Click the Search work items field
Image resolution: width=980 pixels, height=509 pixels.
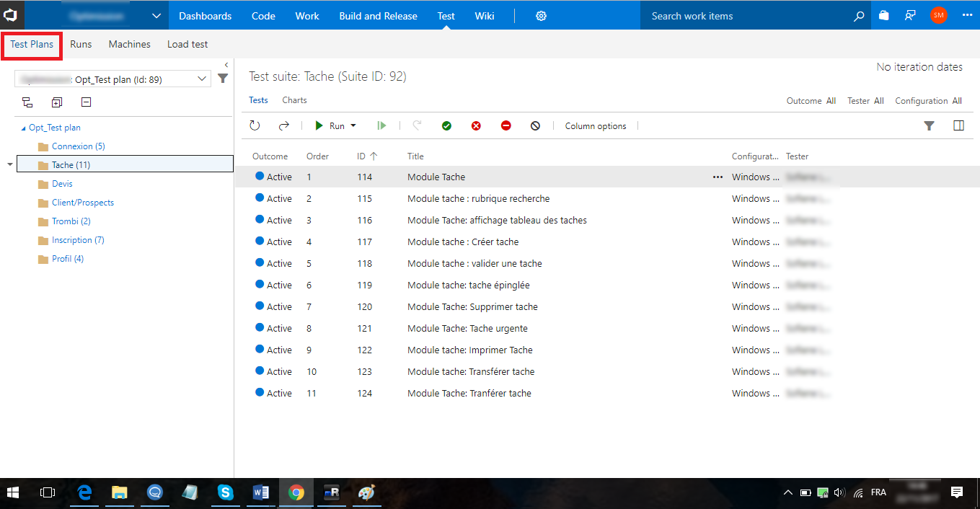(743, 16)
